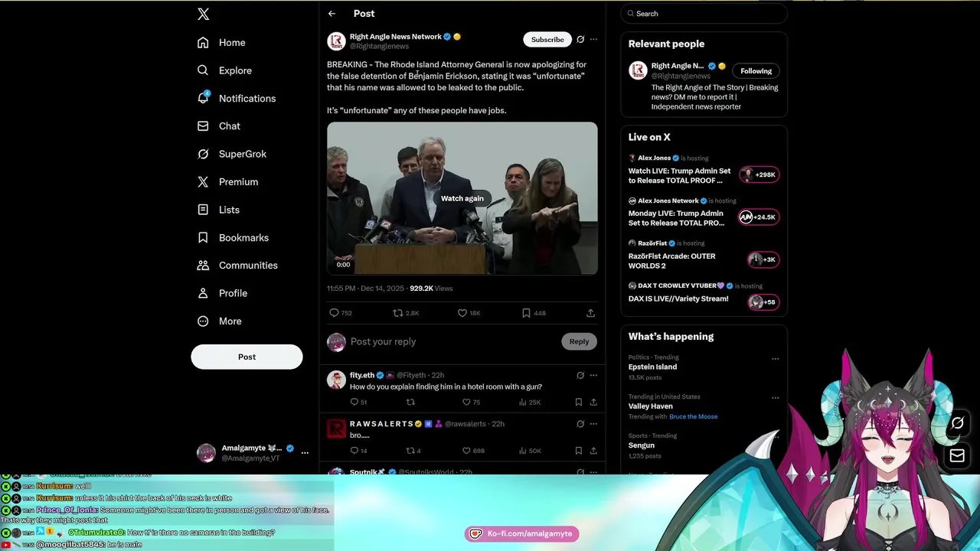
Task: Open Amalgamyte account switcher ellipsis
Action: [305, 453]
